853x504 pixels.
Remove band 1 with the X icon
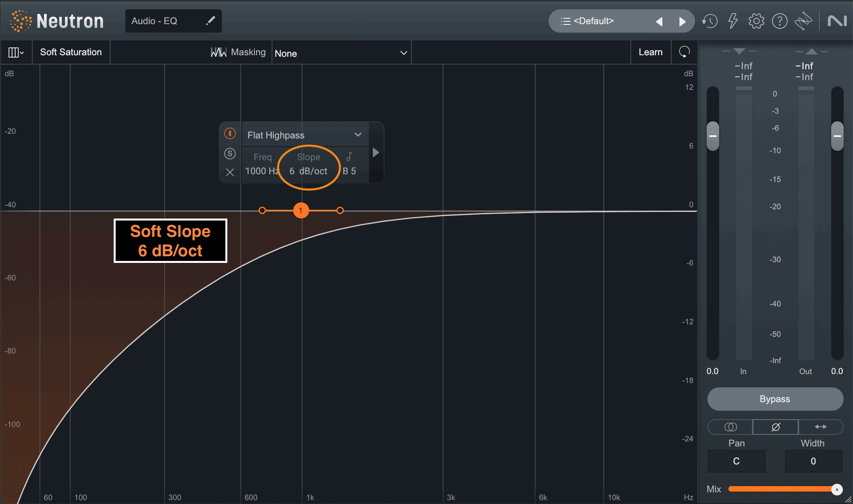point(230,172)
